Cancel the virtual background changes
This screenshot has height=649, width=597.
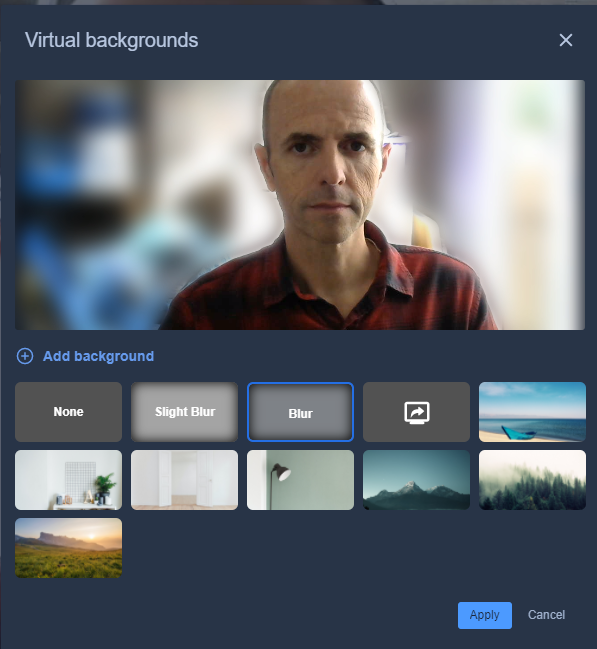click(546, 615)
